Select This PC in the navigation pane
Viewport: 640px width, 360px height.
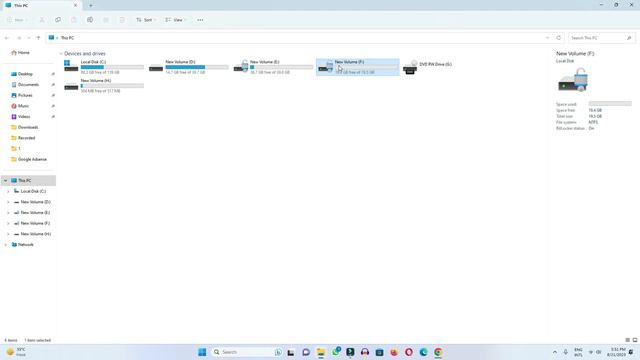pos(29,180)
